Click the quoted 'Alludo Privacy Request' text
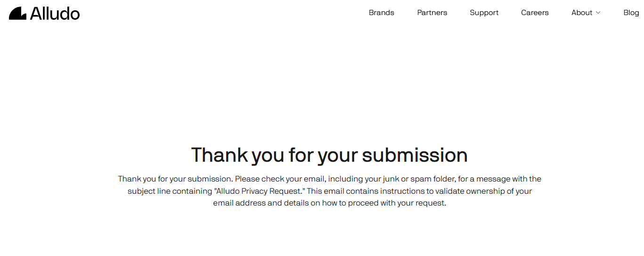 point(260,191)
